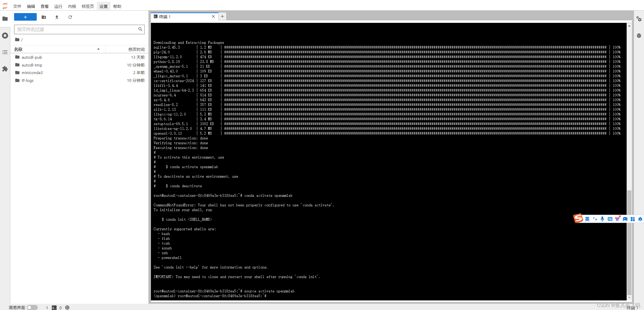The image size is (644, 310).
Task: Start Sogou voice input with the microphone icon
Action: [x=602, y=219]
